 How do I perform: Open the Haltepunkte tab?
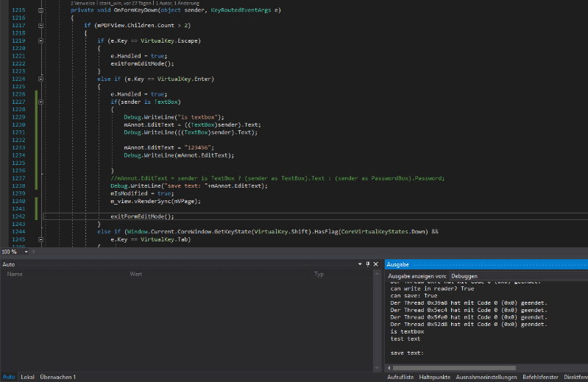point(435,377)
